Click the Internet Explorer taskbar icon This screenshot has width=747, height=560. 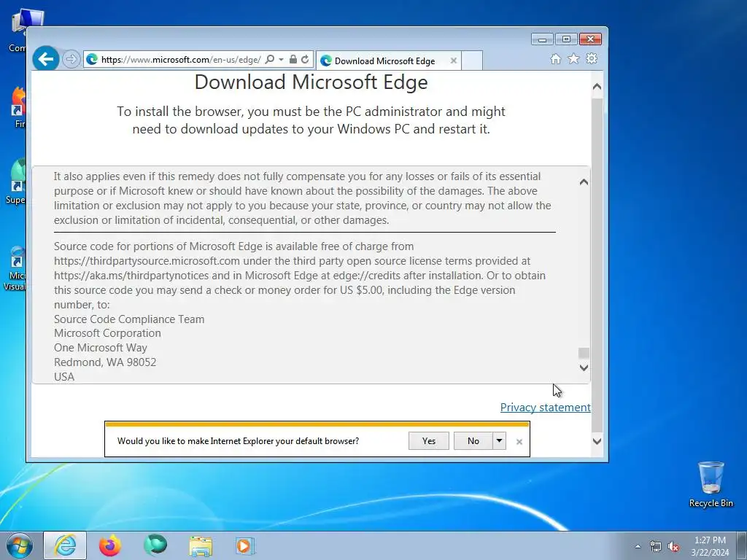click(65, 545)
